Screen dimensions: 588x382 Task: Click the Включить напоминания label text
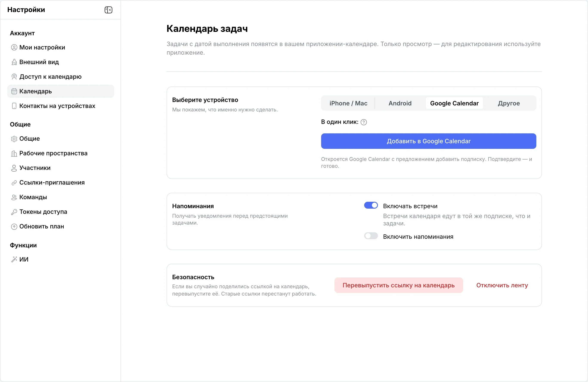pos(418,237)
